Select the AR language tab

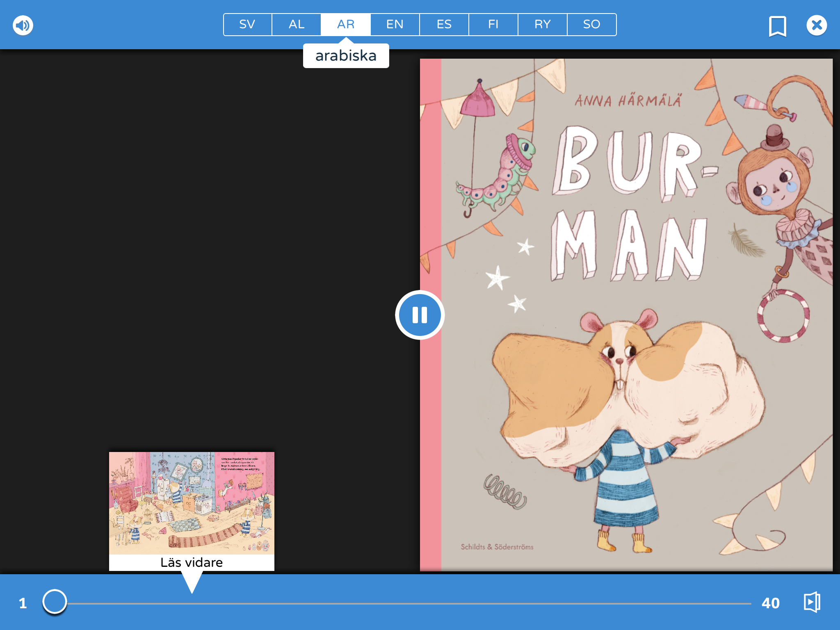[x=346, y=25]
